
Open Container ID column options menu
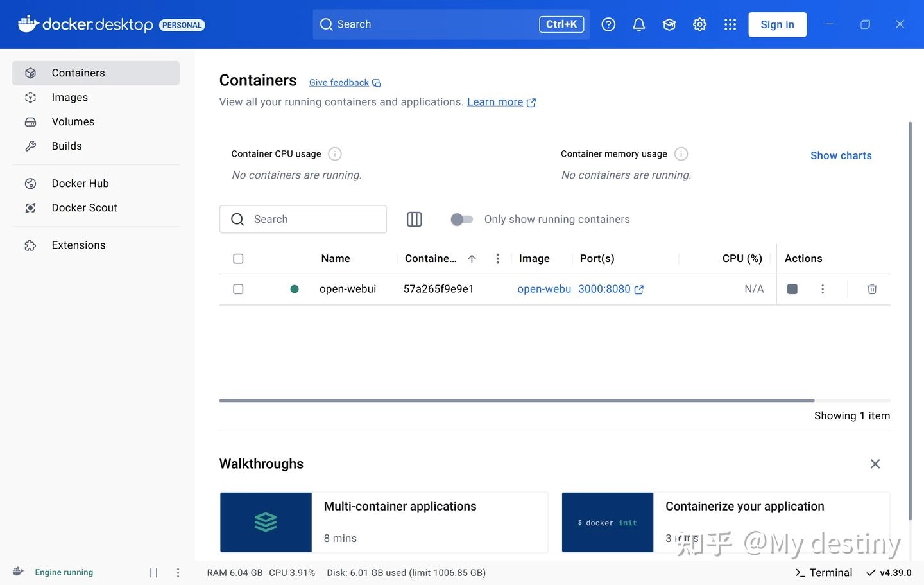click(497, 259)
